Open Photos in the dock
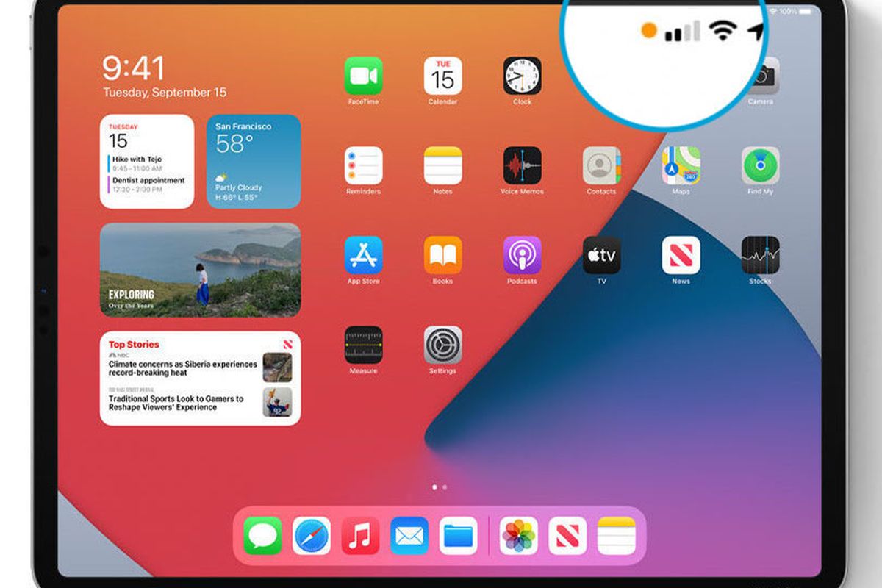The image size is (882, 588). click(519, 536)
